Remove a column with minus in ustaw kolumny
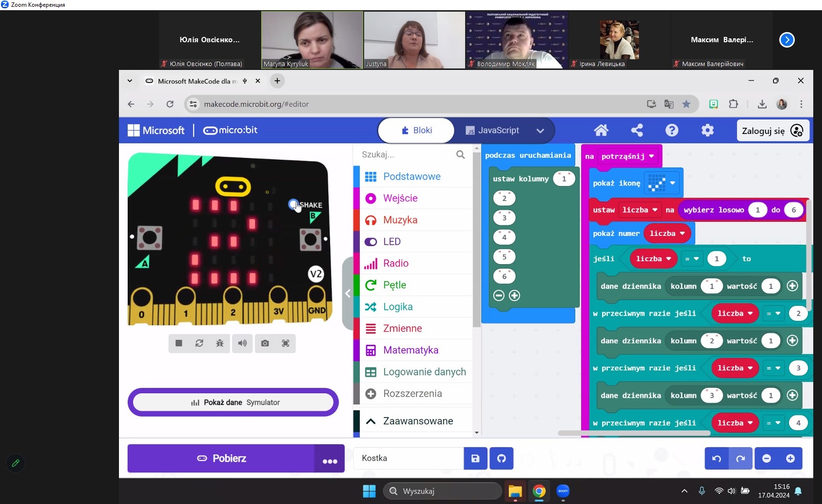Viewport: 822px width, 504px height. (499, 295)
